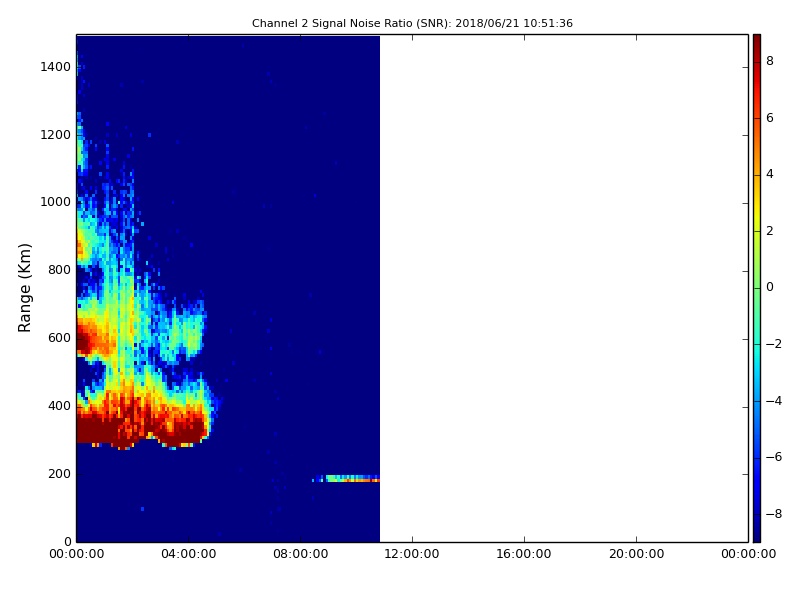Screen dimensions: 800x600
Task: Click the 1400 range tick label
Action: click(55, 67)
